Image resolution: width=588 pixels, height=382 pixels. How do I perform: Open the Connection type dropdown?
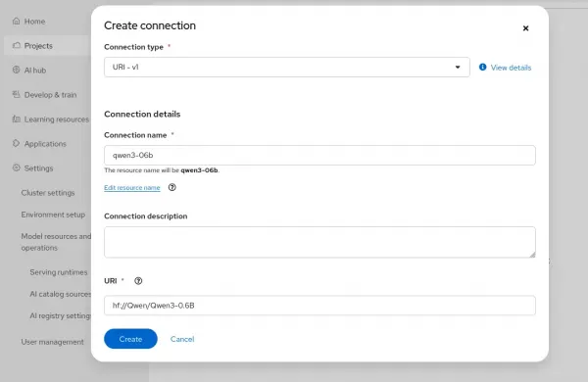(287, 68)
